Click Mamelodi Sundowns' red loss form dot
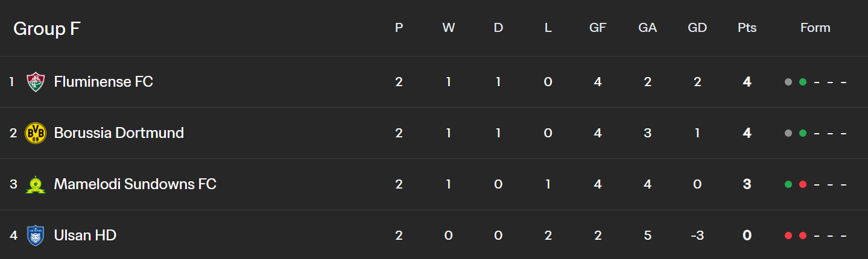The width and height of the screenshot is (868, 259). (x=803, y=184)
